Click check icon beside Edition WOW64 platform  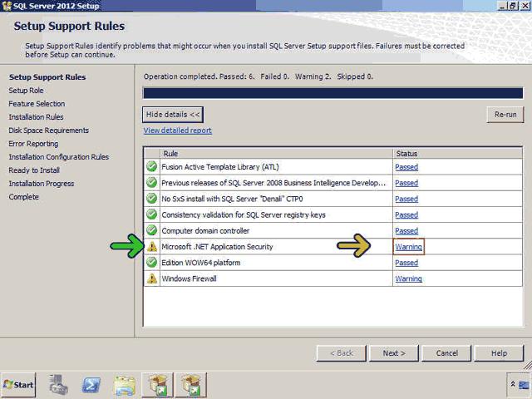point(151,263)
